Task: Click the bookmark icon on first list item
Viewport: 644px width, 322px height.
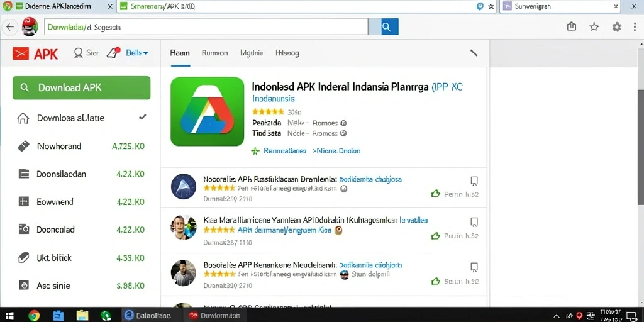Action: (x=474, y=181)
